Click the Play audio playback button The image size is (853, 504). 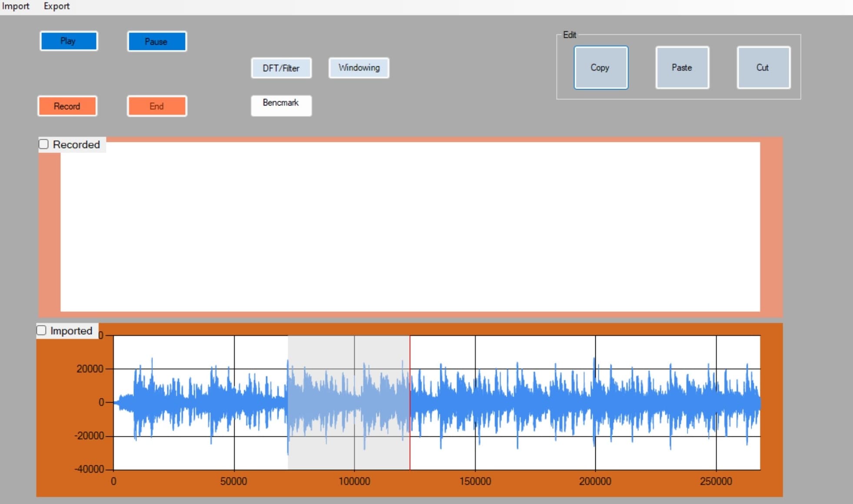tap(68, 41)
